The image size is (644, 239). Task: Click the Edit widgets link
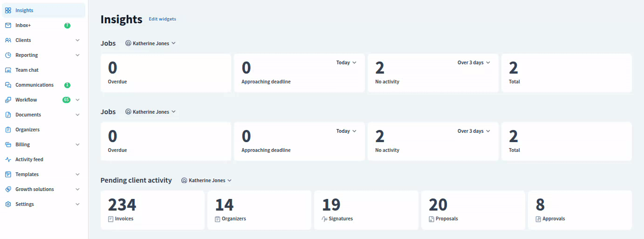[x=162, y=19]
